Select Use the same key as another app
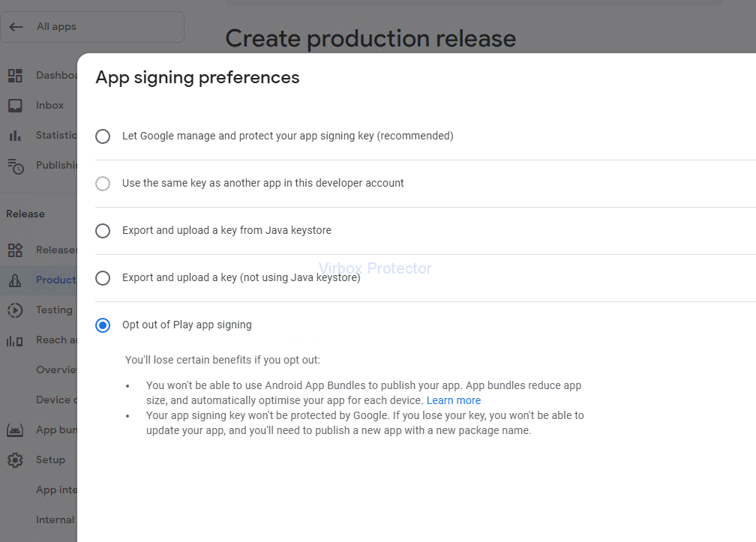756x542 pixels. (103, 184)
